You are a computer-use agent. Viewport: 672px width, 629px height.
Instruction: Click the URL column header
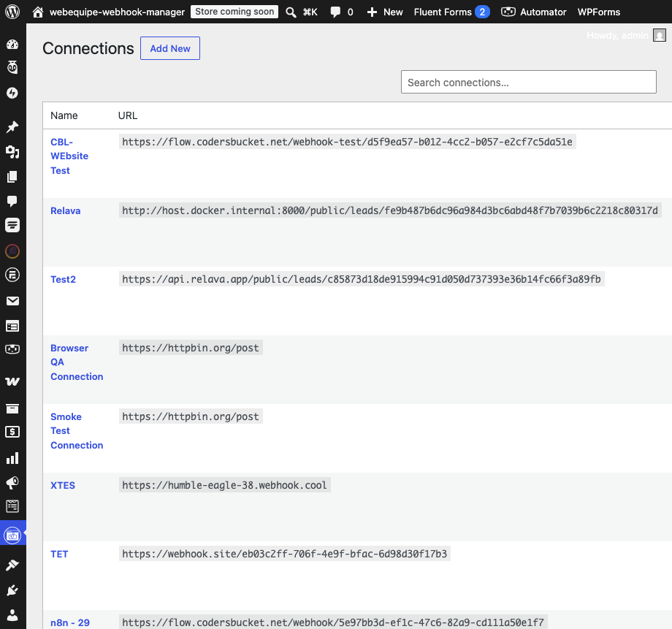128,115
